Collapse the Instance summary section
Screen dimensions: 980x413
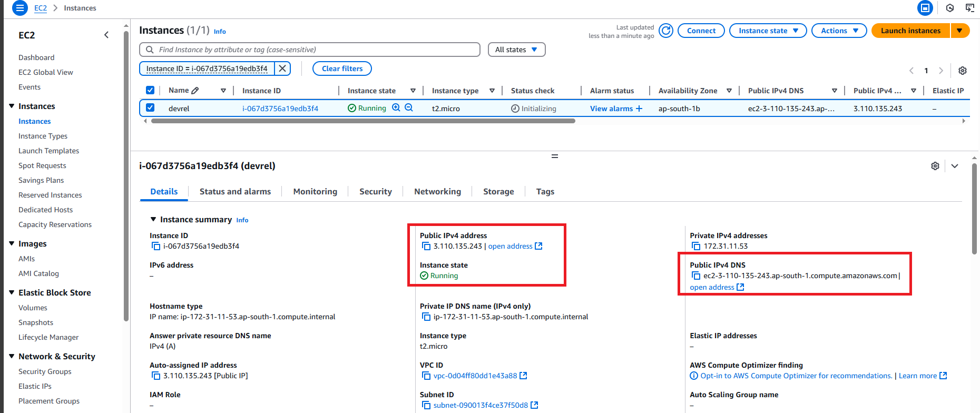153,219
